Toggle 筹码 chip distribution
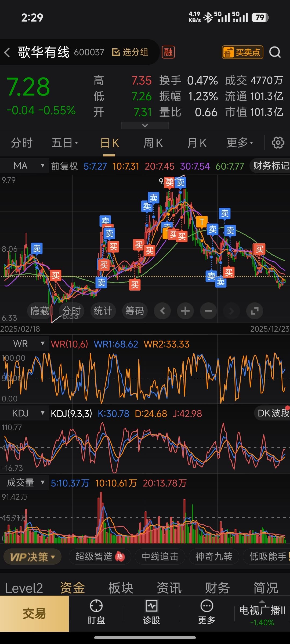This screenshot has height=644, width=290. pos(135,311)
